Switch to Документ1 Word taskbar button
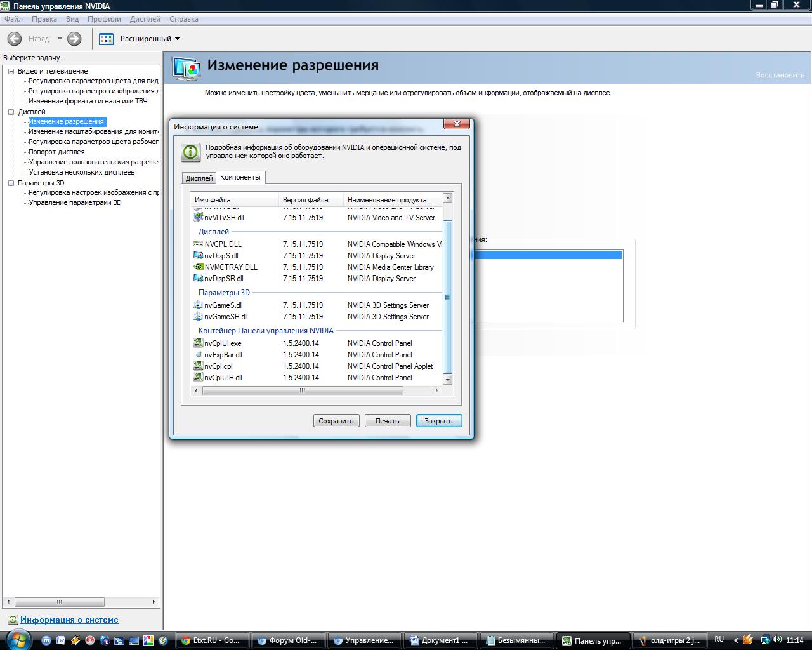Screen dimensions: 812x650 coord(440,640)
